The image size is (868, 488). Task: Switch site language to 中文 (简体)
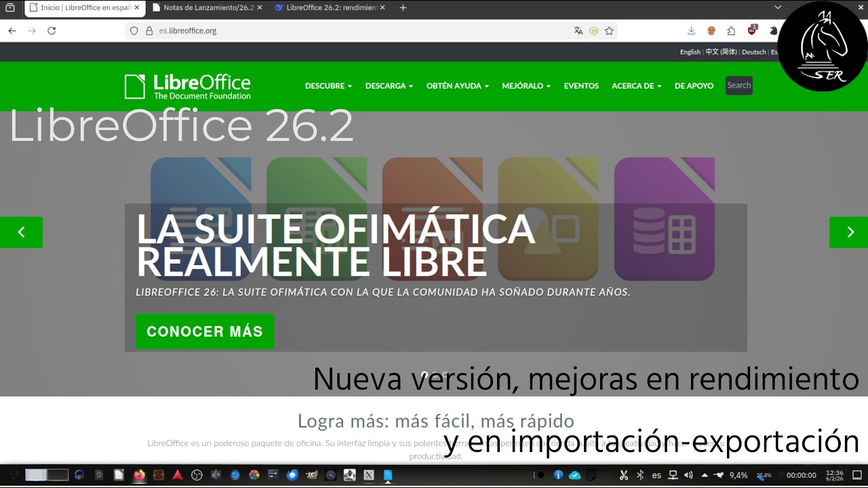point(721,52)
